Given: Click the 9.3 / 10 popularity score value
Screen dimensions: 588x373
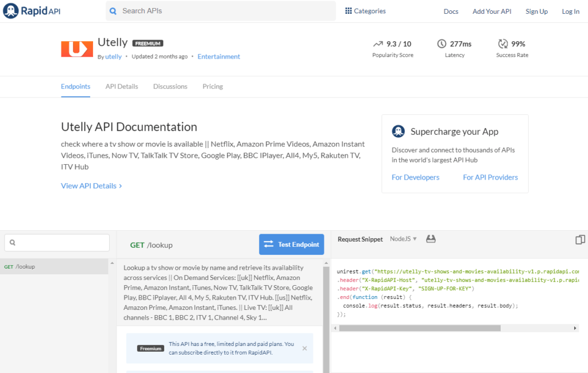Looking at the screenshot, I should pos(399,44).
